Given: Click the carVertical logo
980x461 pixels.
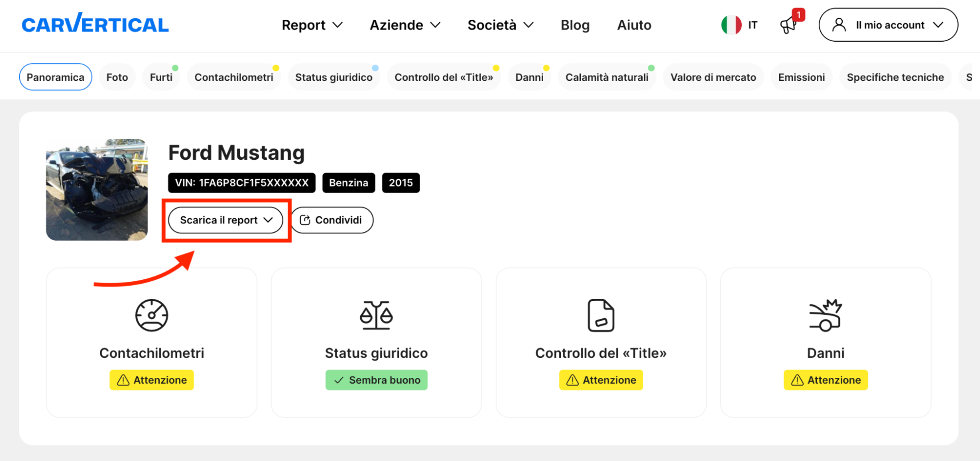Looking at the screenshot, I should pyautogui.click(x=95, y=23).
